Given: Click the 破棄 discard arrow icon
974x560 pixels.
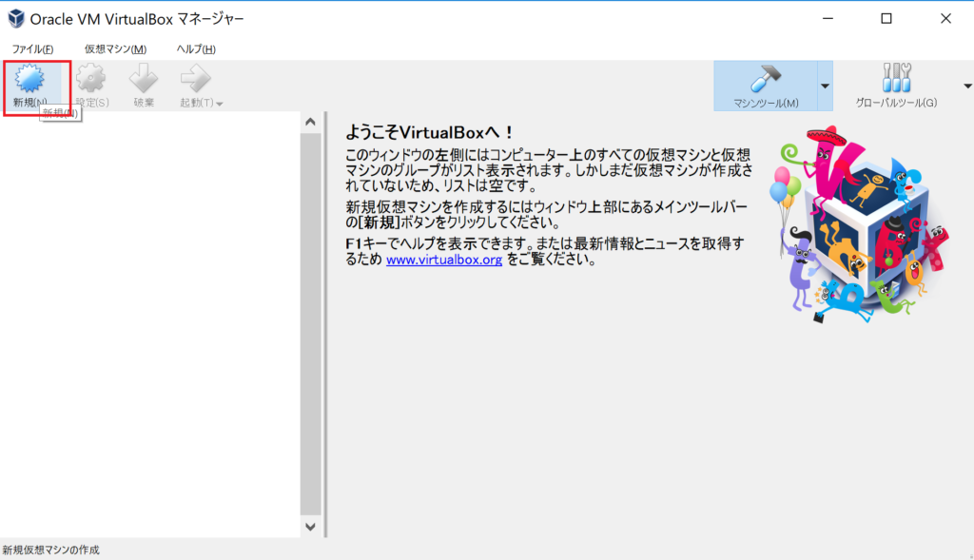Looking at the screenshot, I should coord(144,80).
